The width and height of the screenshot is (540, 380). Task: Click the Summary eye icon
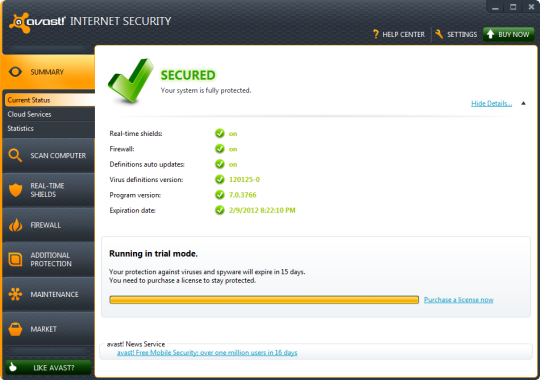click(x=15, y=72)
